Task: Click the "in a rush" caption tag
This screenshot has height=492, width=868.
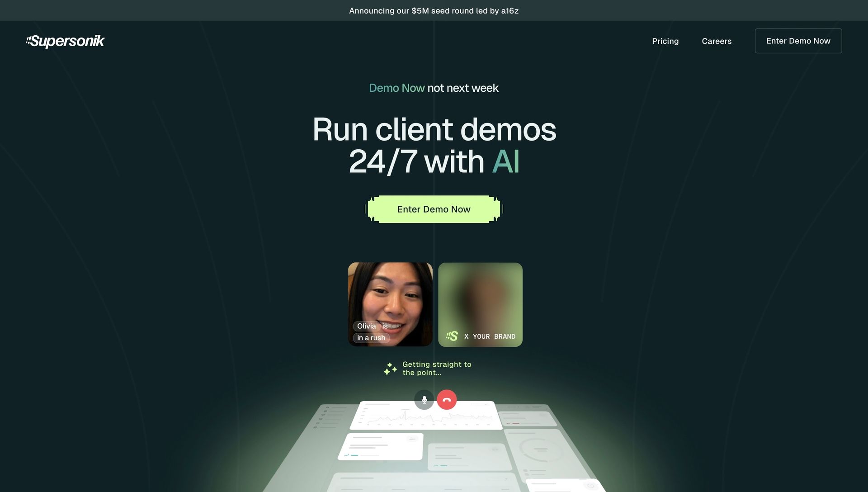Action: [371, 338]
